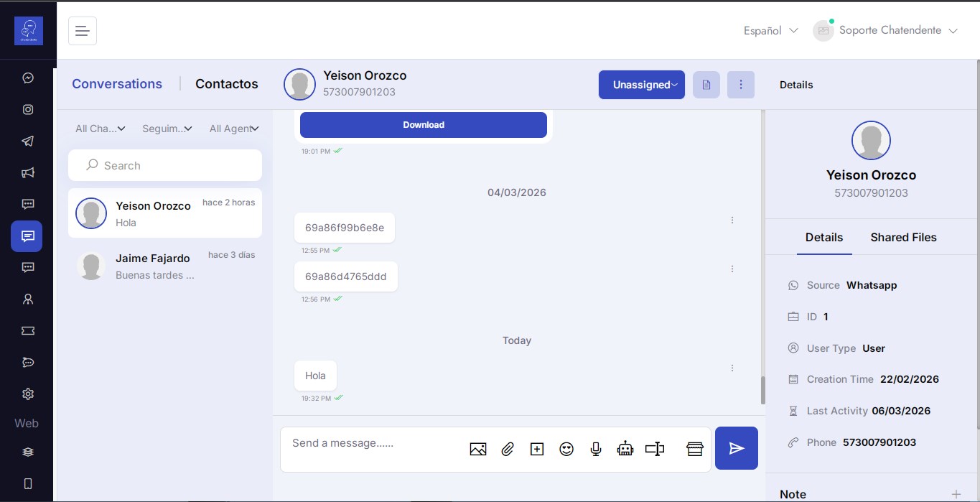The height and width of the screenshot is (502, 980).
Task: Click the microphone icon to record audio
Action: tap(595, 448)
